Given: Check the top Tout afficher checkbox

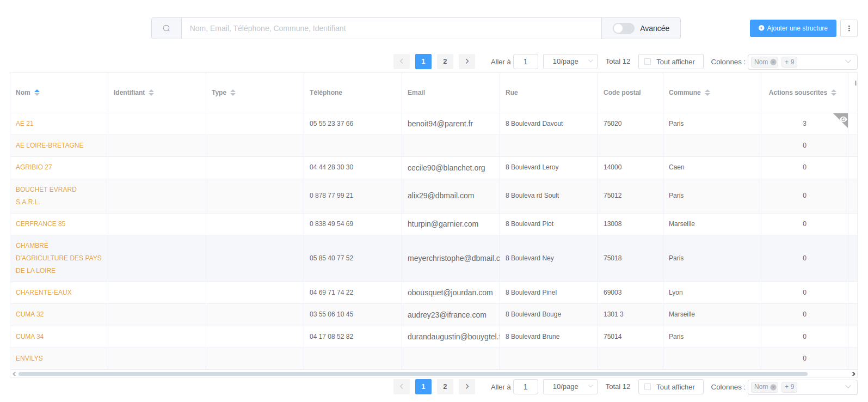Looking at the screenshot, I should coord(648,62).
